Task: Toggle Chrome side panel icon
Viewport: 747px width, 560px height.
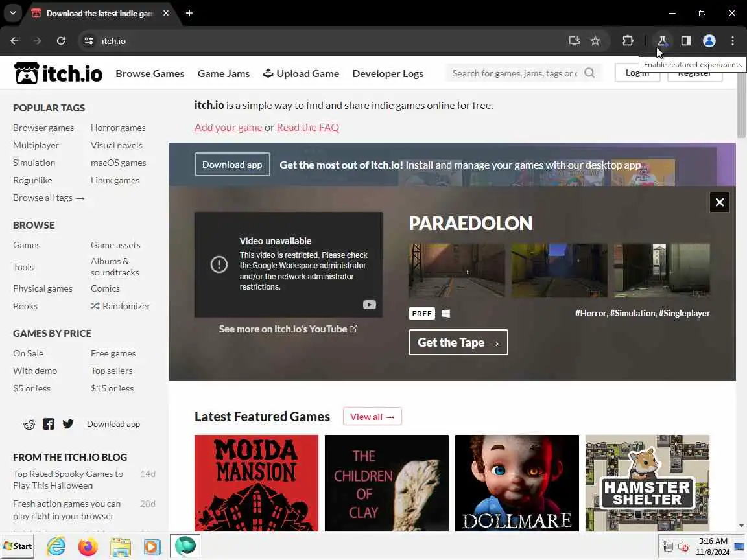Action: click(686, 41)
